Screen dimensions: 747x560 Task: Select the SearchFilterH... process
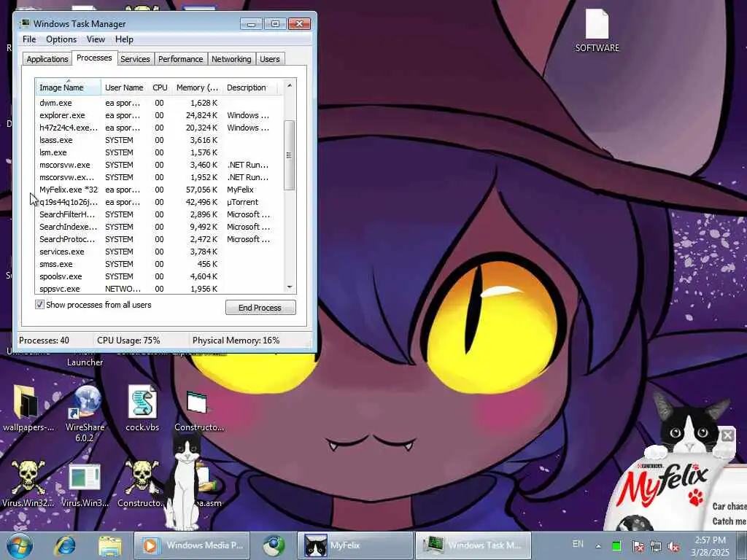point(159,214)
